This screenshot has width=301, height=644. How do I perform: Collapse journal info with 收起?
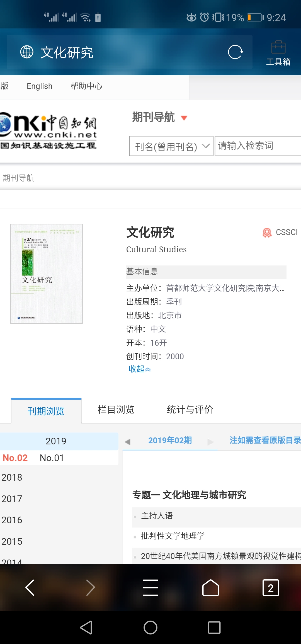[139, 369]
